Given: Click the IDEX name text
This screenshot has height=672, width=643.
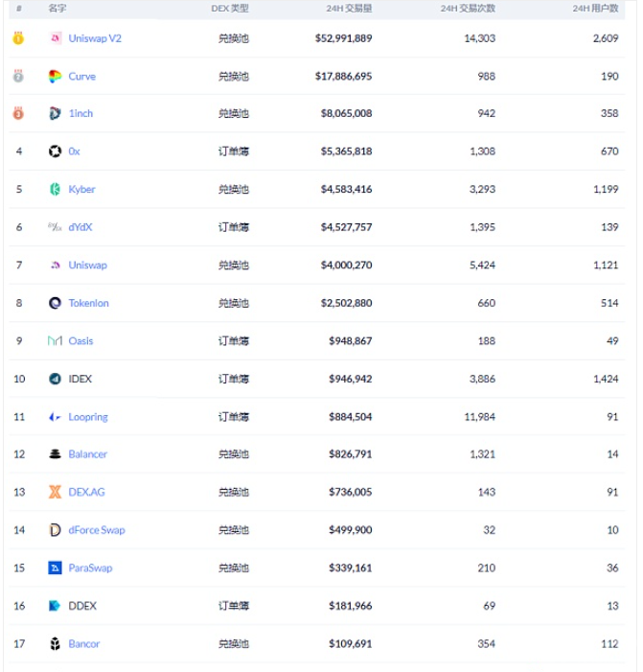Looking at the screenshot, I should click(x=80, y=379).
